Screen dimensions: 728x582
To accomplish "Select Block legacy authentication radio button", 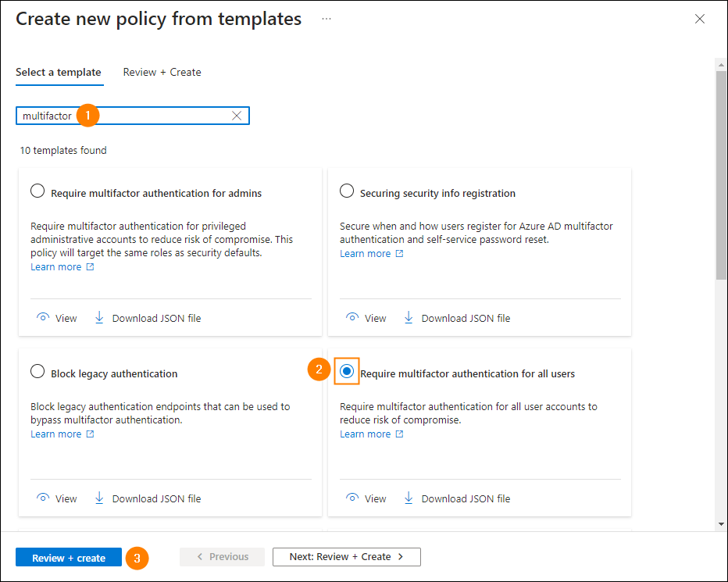I will [x=37, y=372].
